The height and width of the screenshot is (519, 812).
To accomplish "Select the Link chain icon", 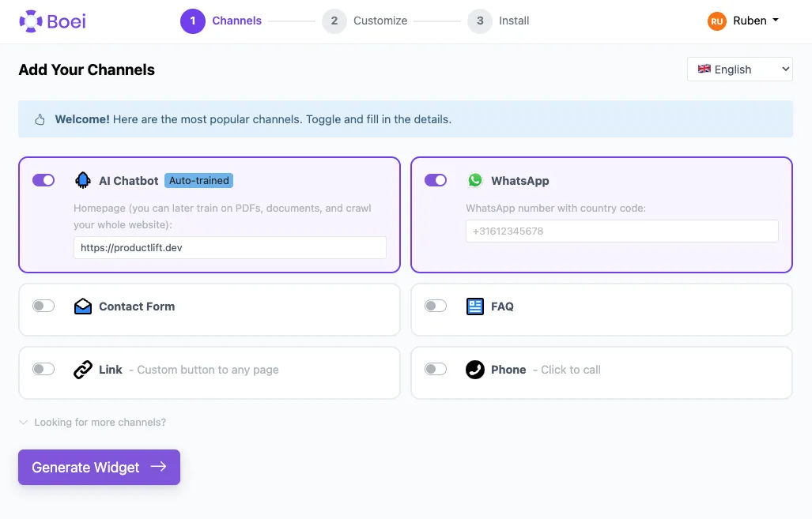I will click(83, 369).
